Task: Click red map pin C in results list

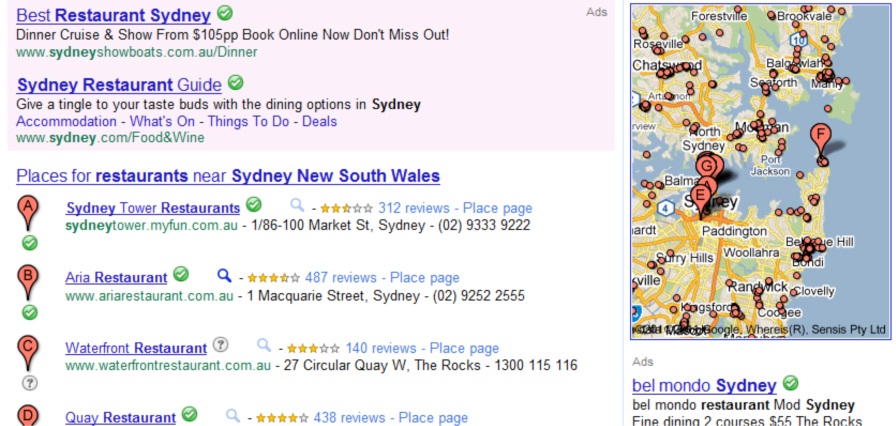Action: point(29,352)
